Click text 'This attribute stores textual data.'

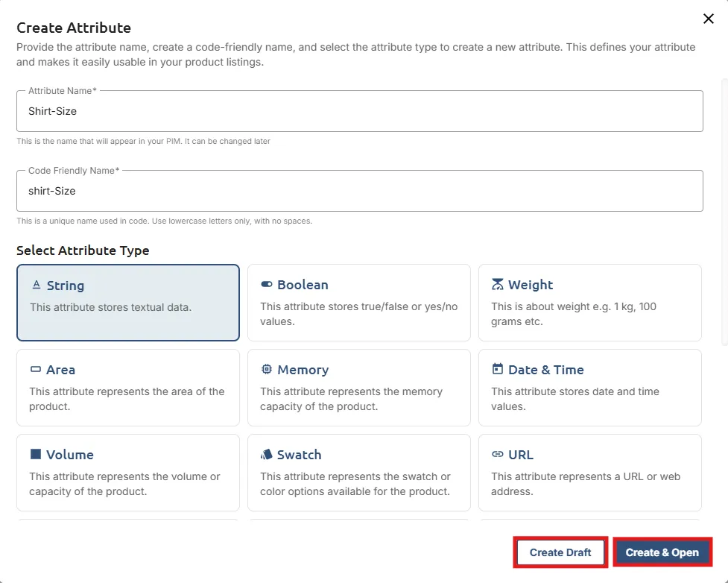coord(111,307)
